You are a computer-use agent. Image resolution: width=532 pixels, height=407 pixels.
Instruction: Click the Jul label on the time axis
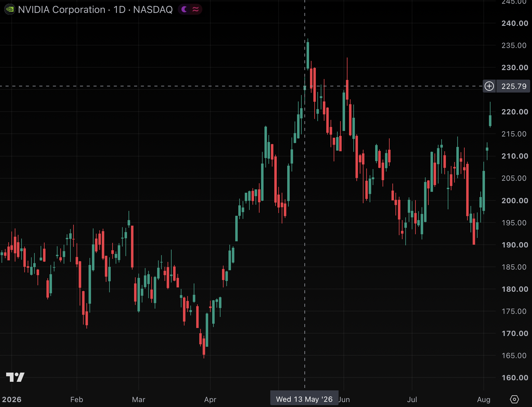(x=412, y=399)
